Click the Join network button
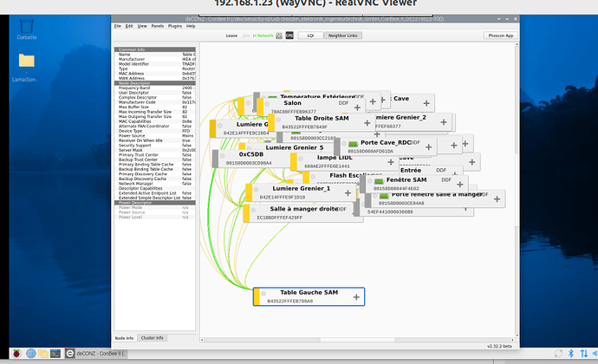This screenshot has height=364, width=598. coord(246,36)
